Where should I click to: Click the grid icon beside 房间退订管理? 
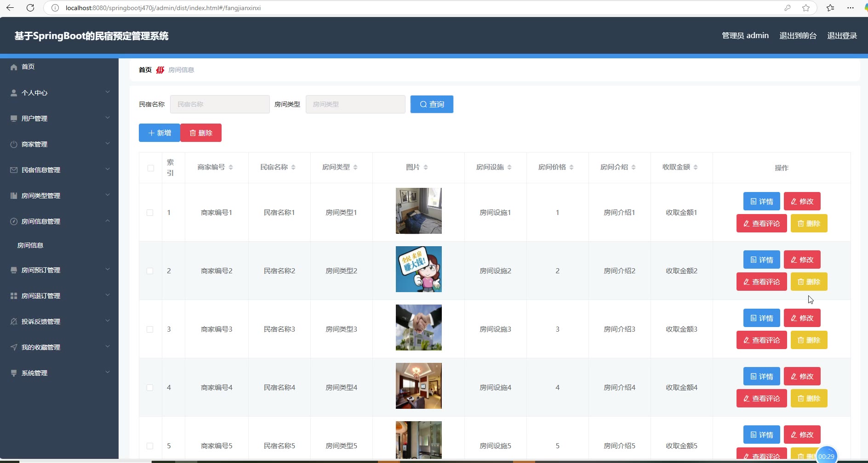[x=14, y=296]
